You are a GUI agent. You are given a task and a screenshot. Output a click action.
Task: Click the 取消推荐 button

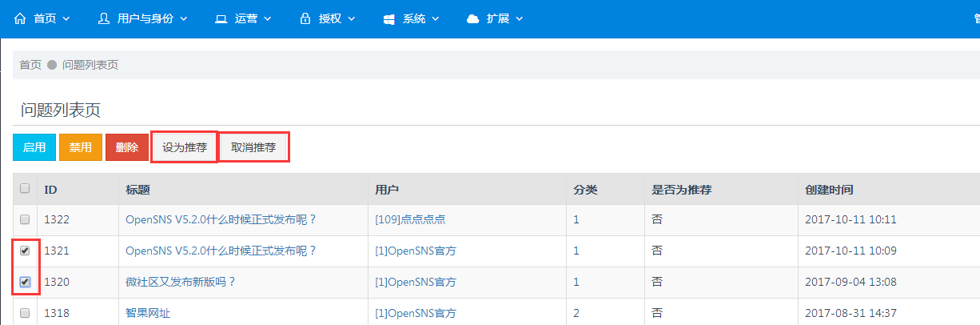click(x=253, y=148)
